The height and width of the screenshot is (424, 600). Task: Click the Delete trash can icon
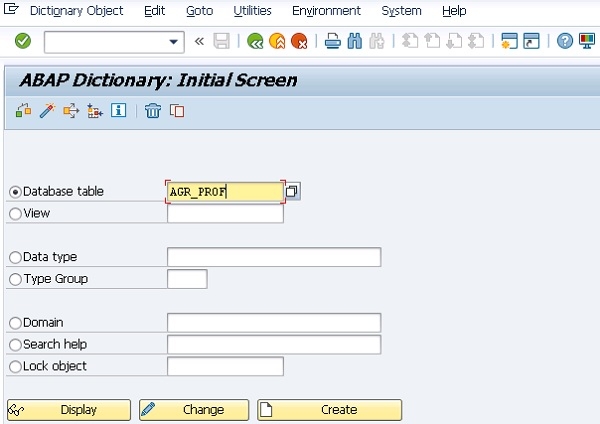153,111
